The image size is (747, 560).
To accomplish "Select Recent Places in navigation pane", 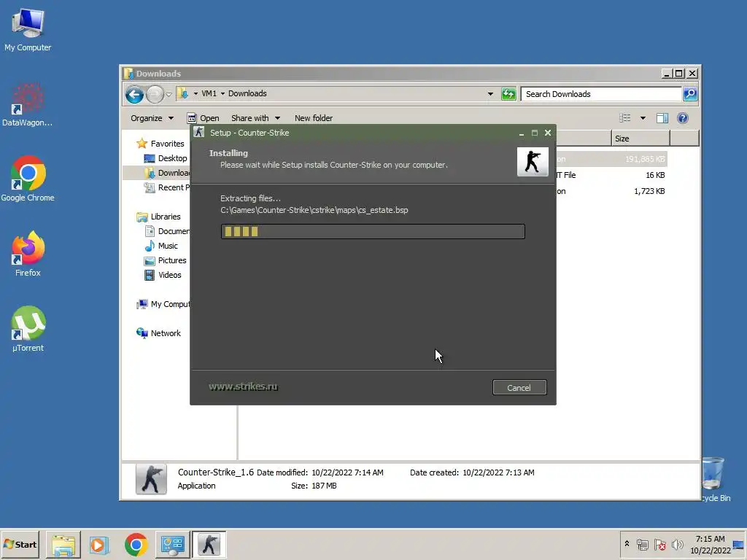I will coord(166,187).
